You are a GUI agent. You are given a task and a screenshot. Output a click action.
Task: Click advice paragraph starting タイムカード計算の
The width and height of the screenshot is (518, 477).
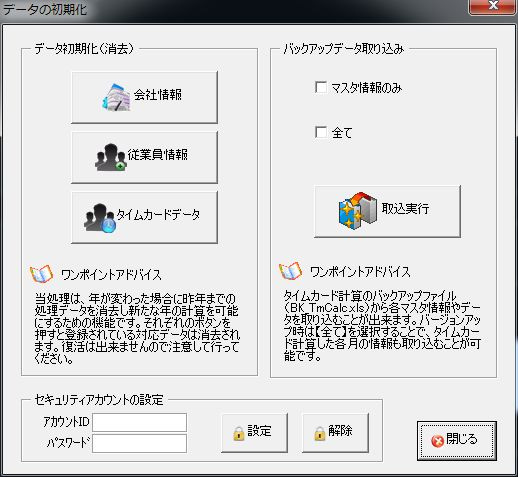click(382, 326)
